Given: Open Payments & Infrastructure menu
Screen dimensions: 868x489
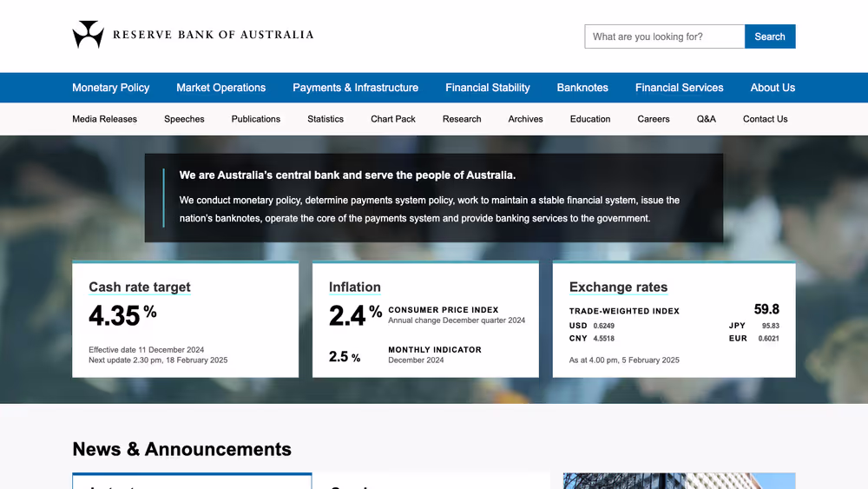Looking at the screenshot, I should (355, 88).
